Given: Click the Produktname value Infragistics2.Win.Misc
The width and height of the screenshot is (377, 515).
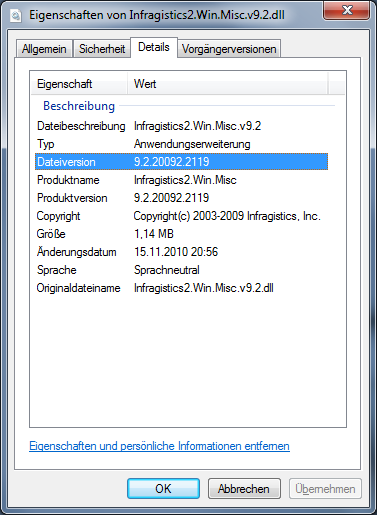Looking at the screenshot, I should pos(185,180).
